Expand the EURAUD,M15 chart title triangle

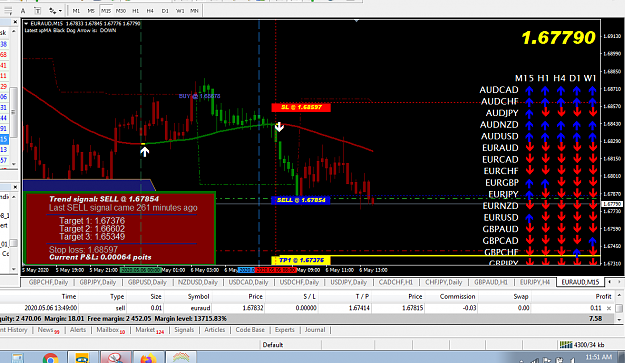coord(26,24)
